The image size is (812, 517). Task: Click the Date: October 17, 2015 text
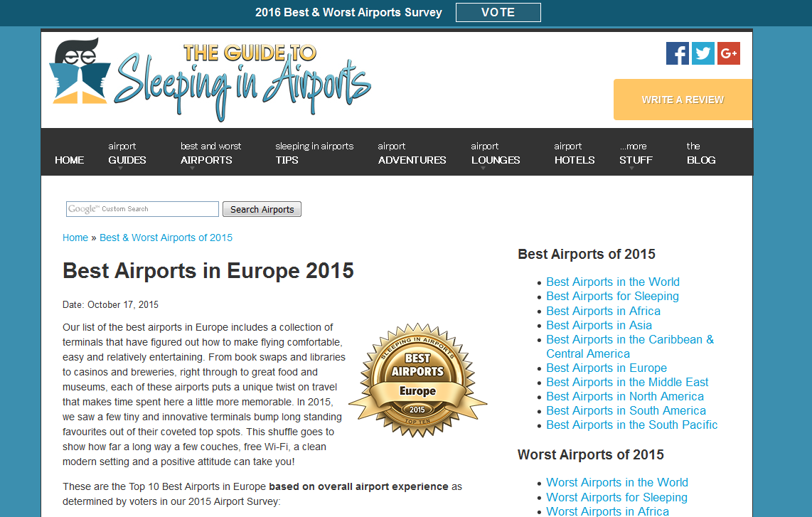(110, 304)
